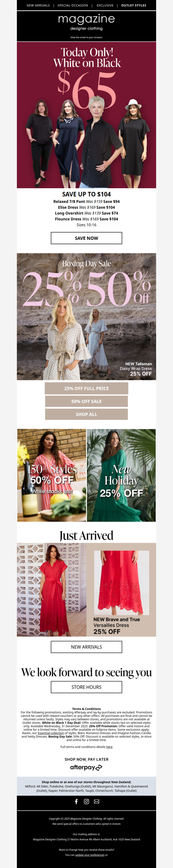173x868 pixels.
Task: Click the email envelope icon in footer
Action: click(x=96, y=801)
